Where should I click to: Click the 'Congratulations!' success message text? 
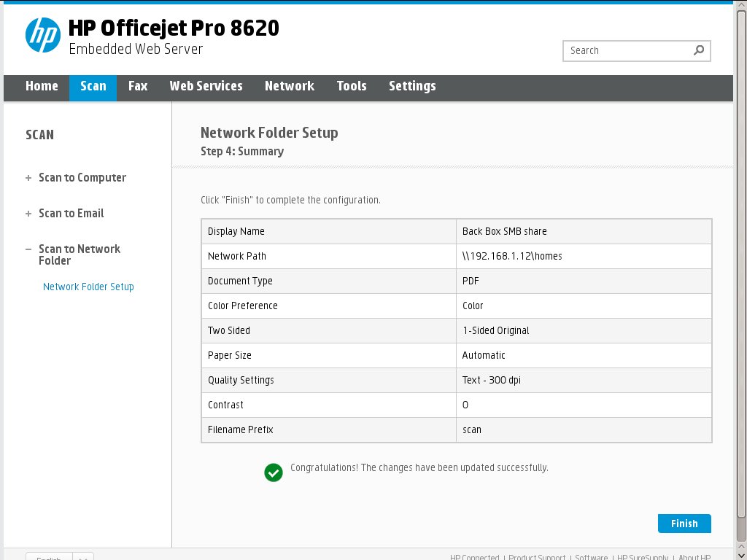click(419, 467)
